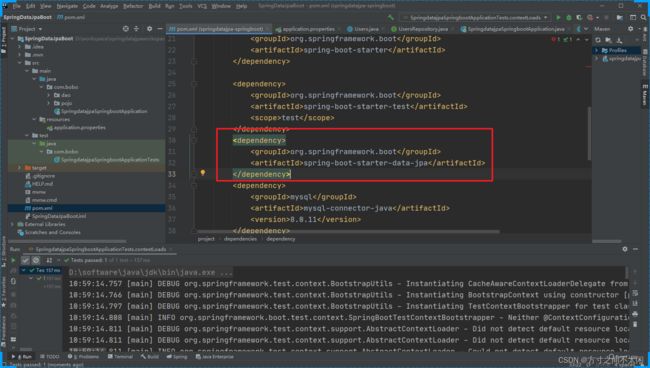
Task: Select the pom.xml editor tab
Action: click(219, 29)
